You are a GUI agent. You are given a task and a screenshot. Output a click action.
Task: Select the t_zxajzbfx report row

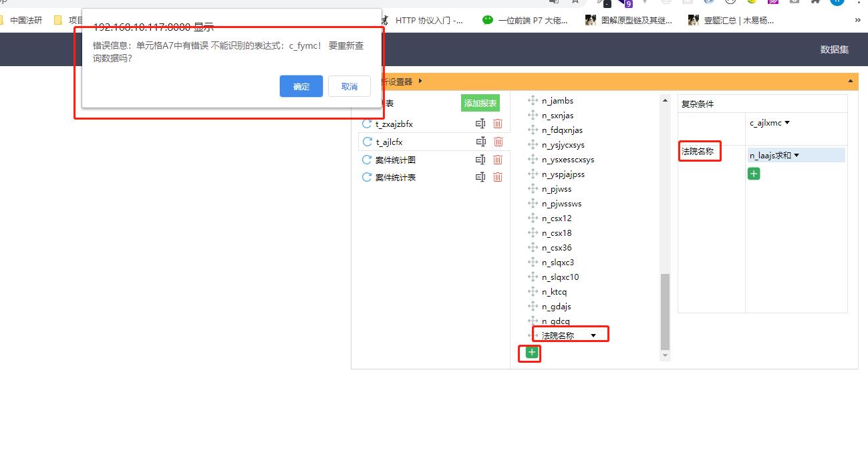tap(434, 124)
